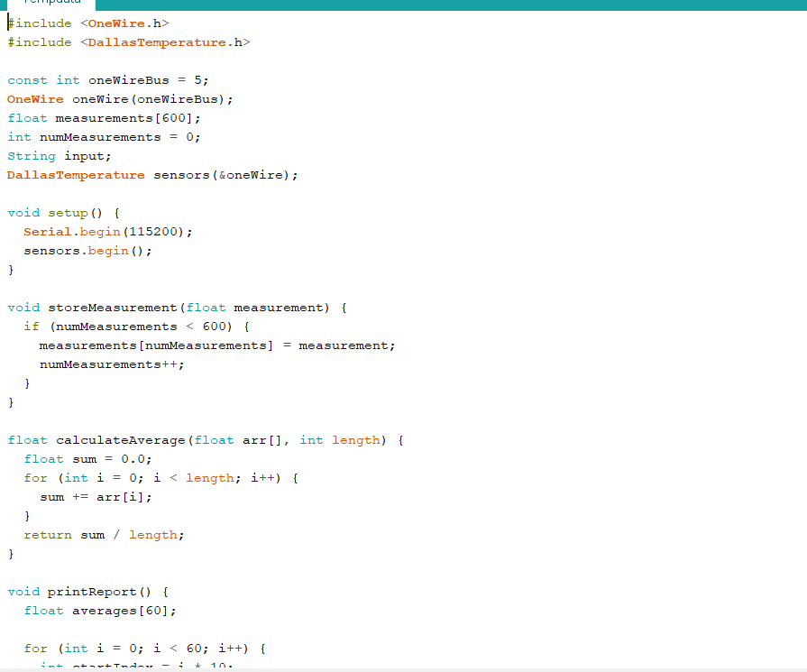807x672 pixels.
Task: Click the void printReport() function header
Action: [87, 592]
